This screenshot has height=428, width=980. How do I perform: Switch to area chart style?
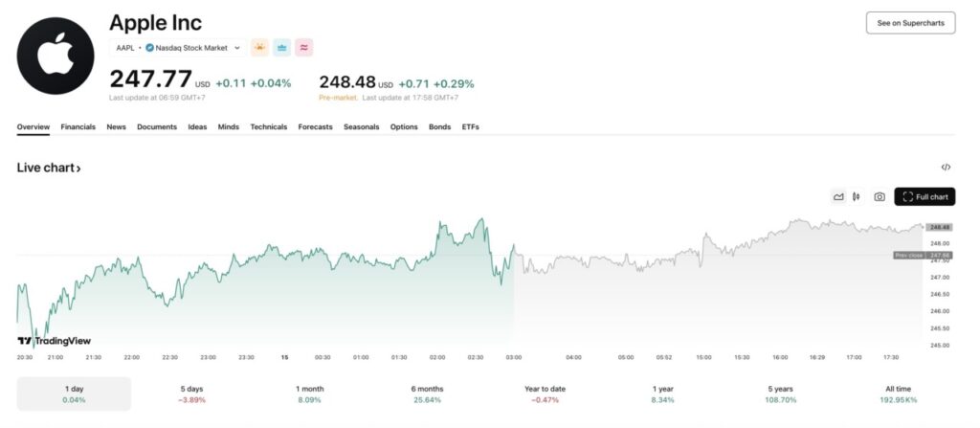838,197
